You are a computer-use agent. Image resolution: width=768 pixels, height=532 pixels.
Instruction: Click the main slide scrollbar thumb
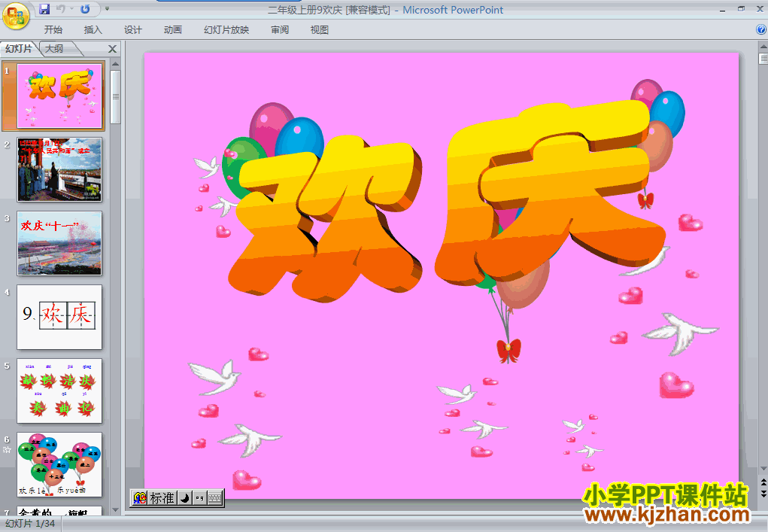[763, 59]
